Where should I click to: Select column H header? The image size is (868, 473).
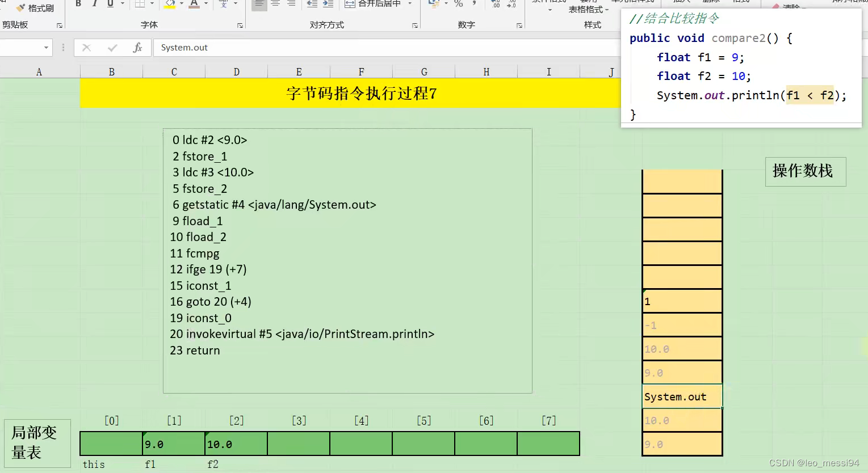[x=487, y=72]
